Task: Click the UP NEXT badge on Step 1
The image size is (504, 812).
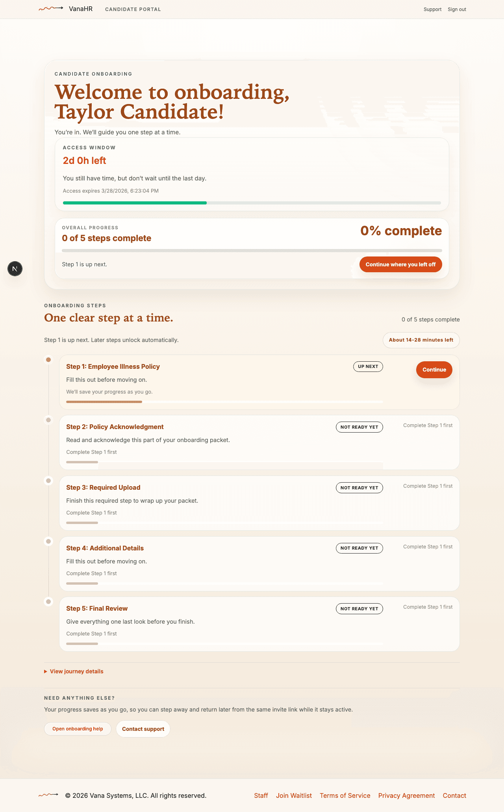Action: point(367,366)
